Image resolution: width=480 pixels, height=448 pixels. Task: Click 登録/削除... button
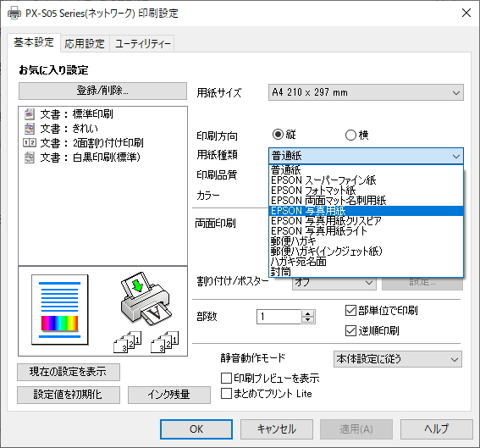click(x=102, y=91)
